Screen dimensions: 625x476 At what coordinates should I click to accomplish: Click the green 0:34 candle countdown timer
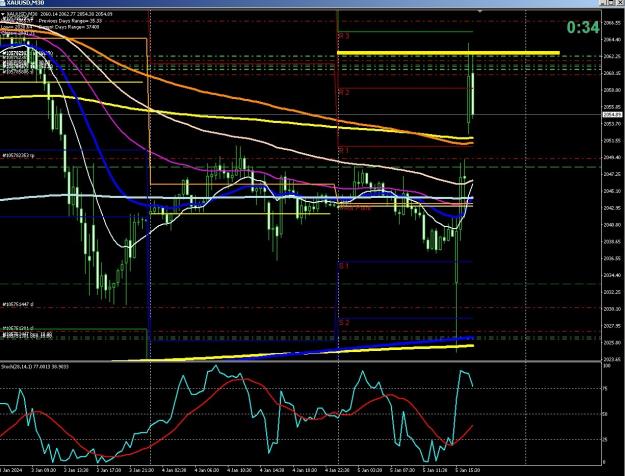[583, 28]
